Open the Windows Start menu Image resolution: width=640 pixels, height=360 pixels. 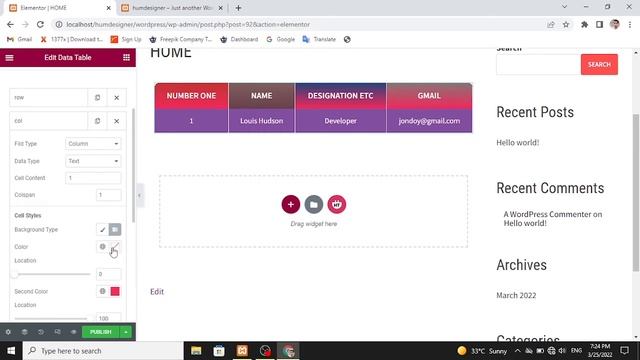[x=11, y=351]
